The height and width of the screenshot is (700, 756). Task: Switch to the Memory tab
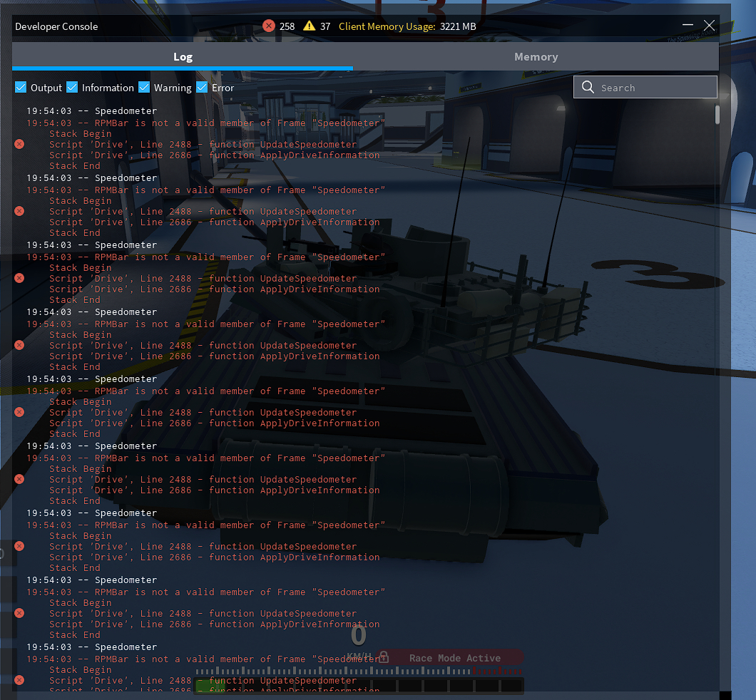(536, 57)
